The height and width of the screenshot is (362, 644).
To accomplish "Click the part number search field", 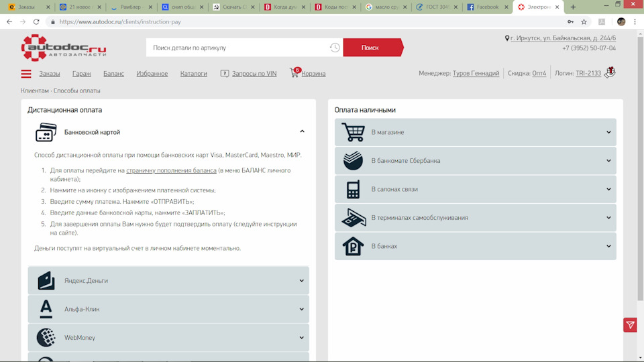I will (238, 48).
